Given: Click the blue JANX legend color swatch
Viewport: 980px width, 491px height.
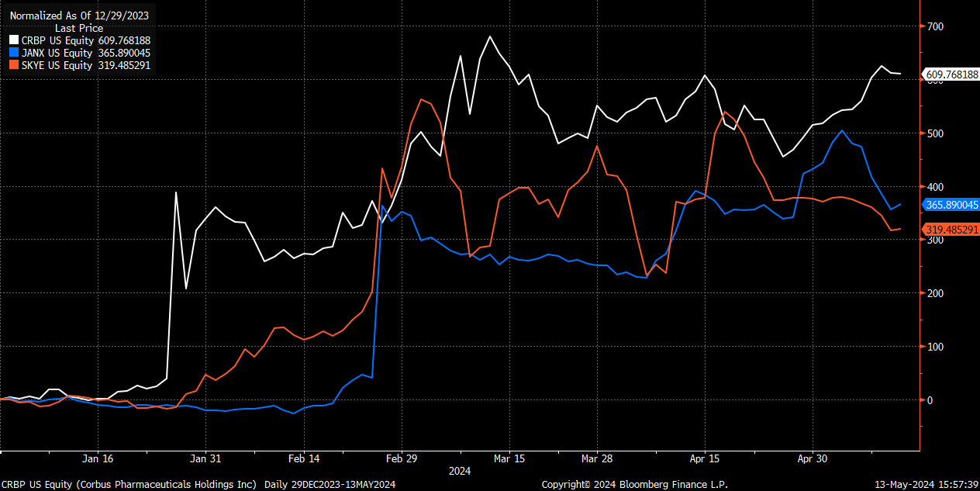Looking at the screenshot, I should coord(13,53).
